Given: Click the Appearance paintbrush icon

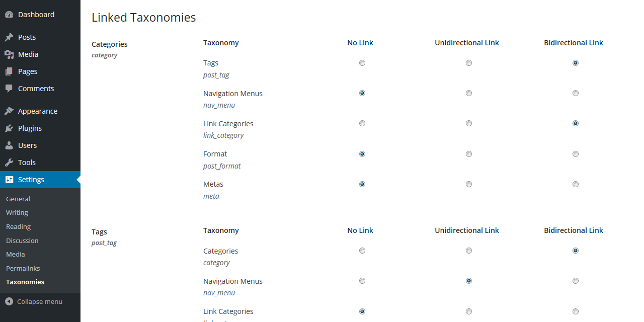Looking at the screenshot, I should [x=9, y=111].
